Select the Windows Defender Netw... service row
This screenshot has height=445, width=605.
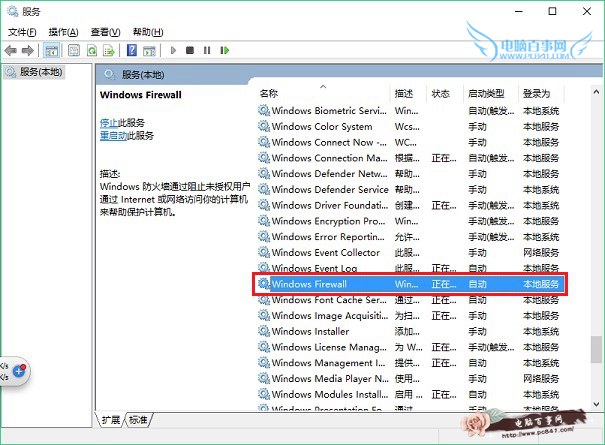410,174
